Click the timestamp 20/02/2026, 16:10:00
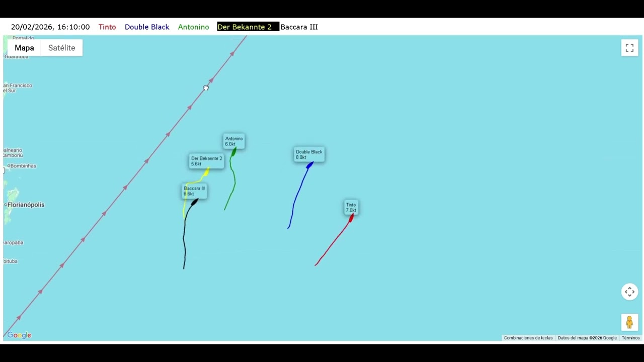This screenshot has height=362, width=644. click(50, 27)
